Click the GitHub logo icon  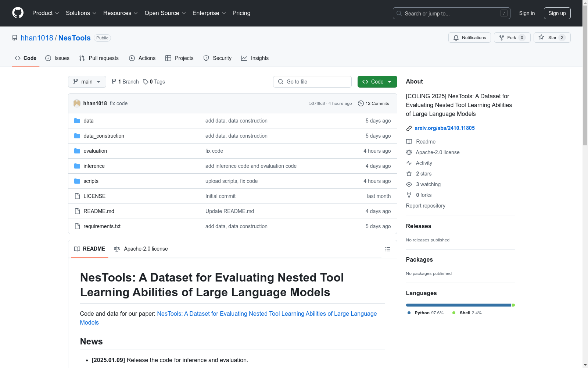coord(18,13)
